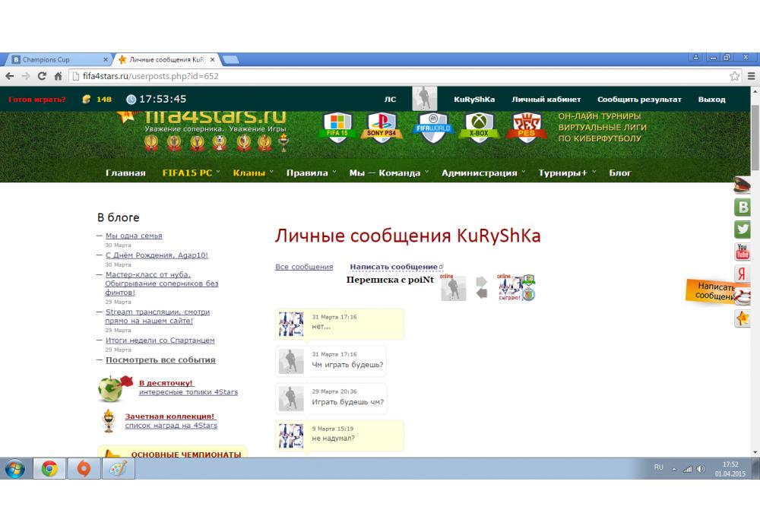The image size is (760, 532).
Task: Click the KuRyShKa username link
Action: point(474,100)
